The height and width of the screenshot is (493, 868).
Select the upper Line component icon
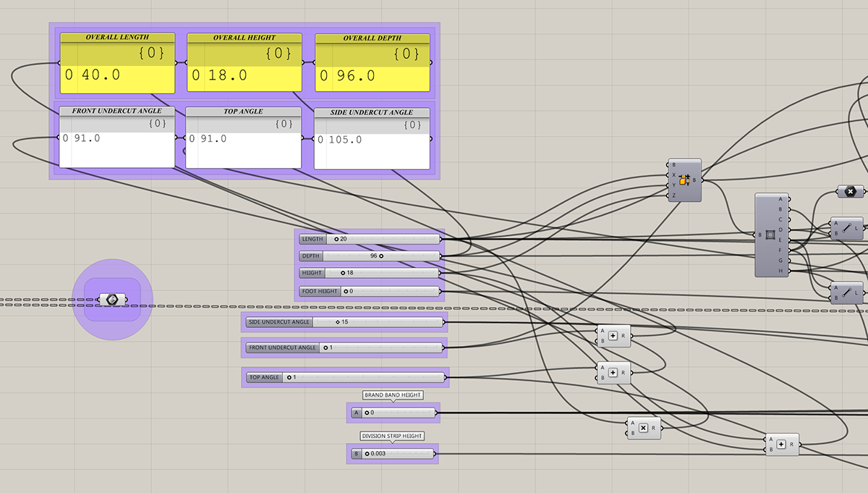pos(846,229)
